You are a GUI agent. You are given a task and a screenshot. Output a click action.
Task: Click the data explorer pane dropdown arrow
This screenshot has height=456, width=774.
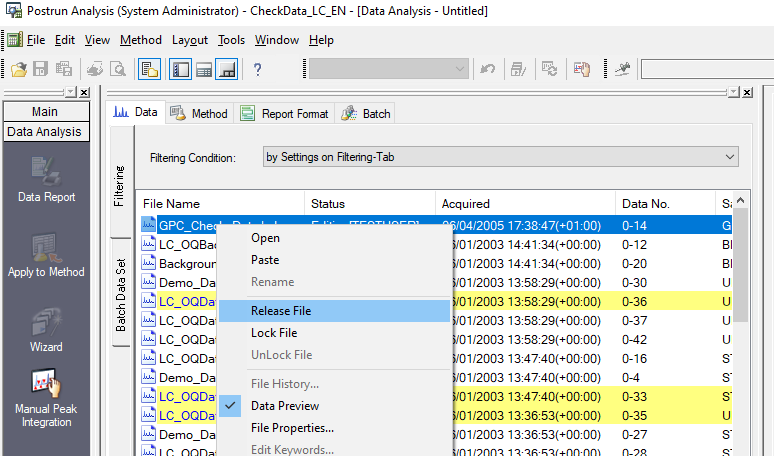[x=734, y=92]
